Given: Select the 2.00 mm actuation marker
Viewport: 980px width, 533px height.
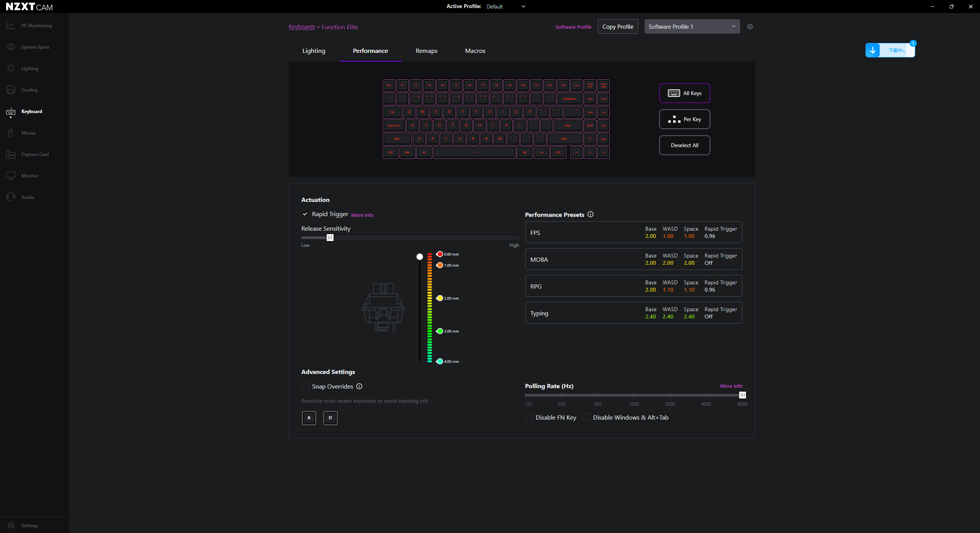Looking at the screenshot, I should 440,298.
